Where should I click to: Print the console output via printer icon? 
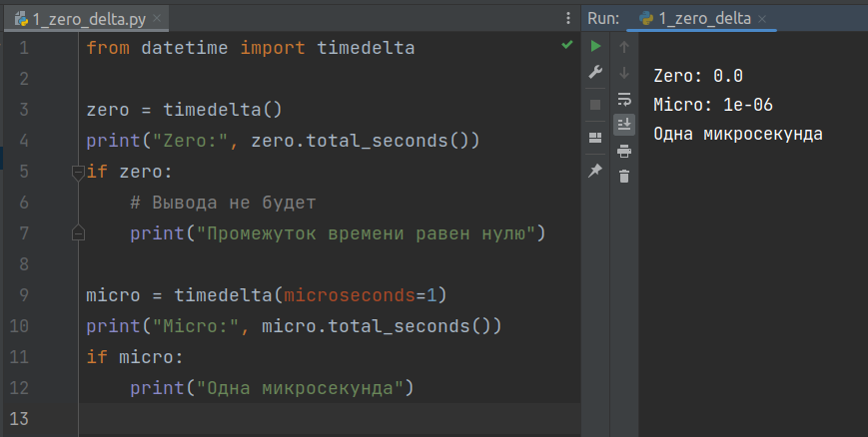(x=624, y=151)
